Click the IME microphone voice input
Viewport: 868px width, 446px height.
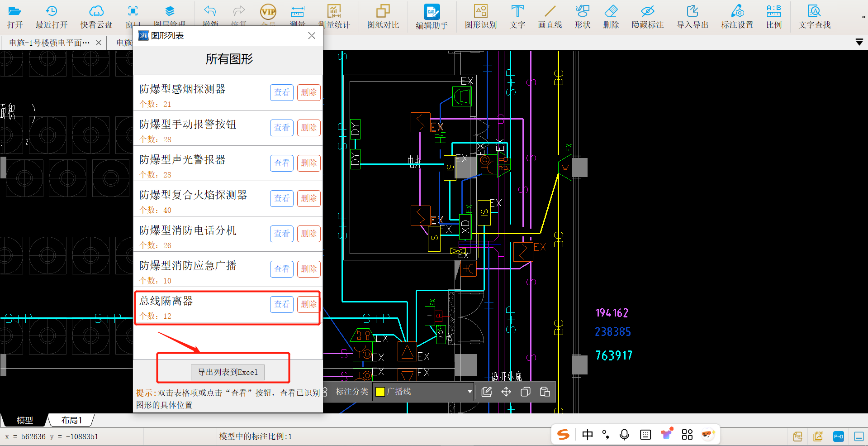tap(624, 435)
